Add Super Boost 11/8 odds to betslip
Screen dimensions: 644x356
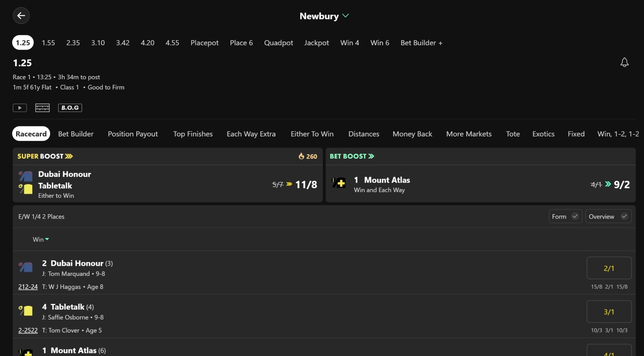click(x=306, y=184)
